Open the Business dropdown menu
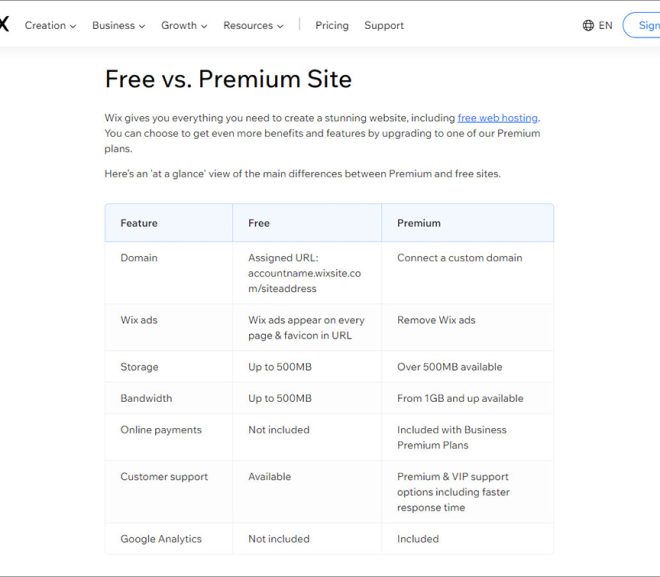 (119, 25)
